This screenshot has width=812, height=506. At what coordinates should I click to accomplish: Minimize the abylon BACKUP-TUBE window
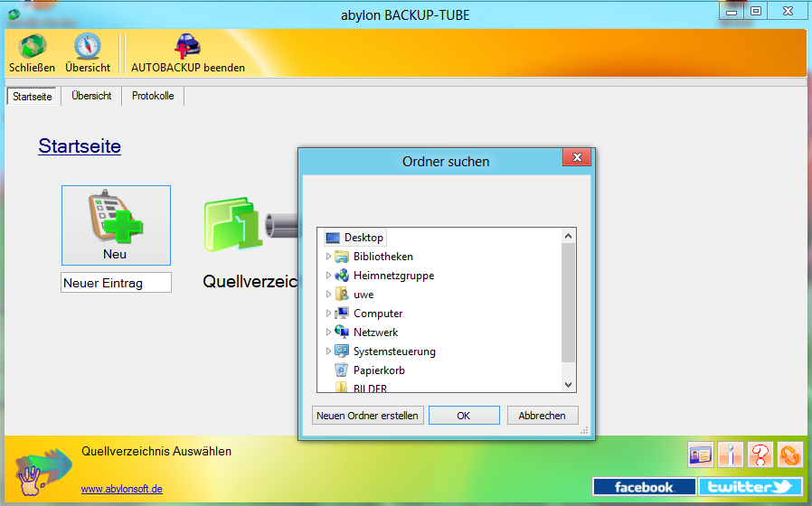pyautogui.click(x=732, y=12)
